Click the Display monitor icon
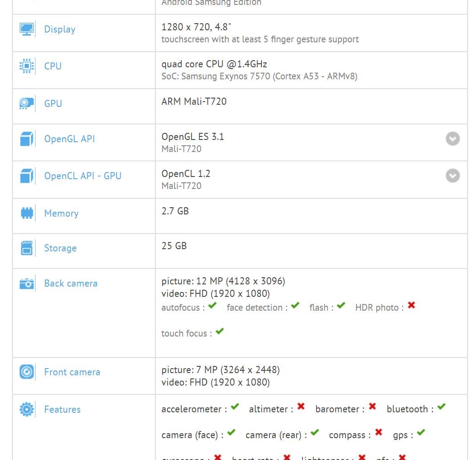This screenshot has height=460, width=476. (x=27, y=29)
